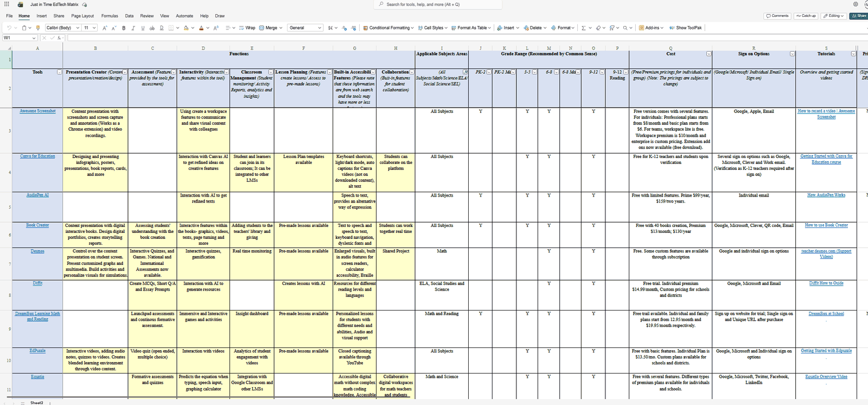The image size is (868, 405).
Task: Decrease font size with the shrink icon
Action: pyautogui.click(x=114, y=28)
